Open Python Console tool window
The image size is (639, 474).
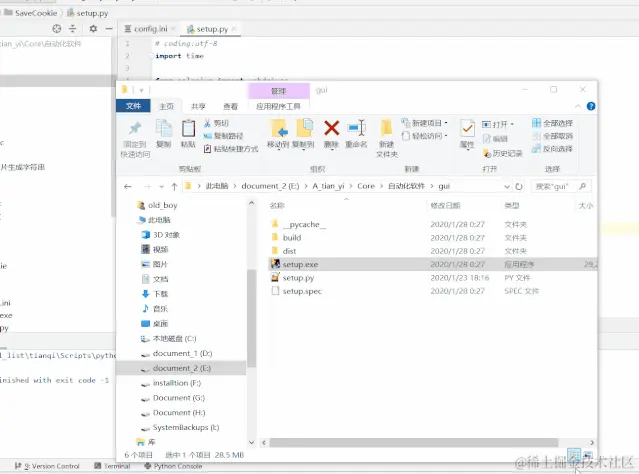pyautogui.click(x=174, y=466)
